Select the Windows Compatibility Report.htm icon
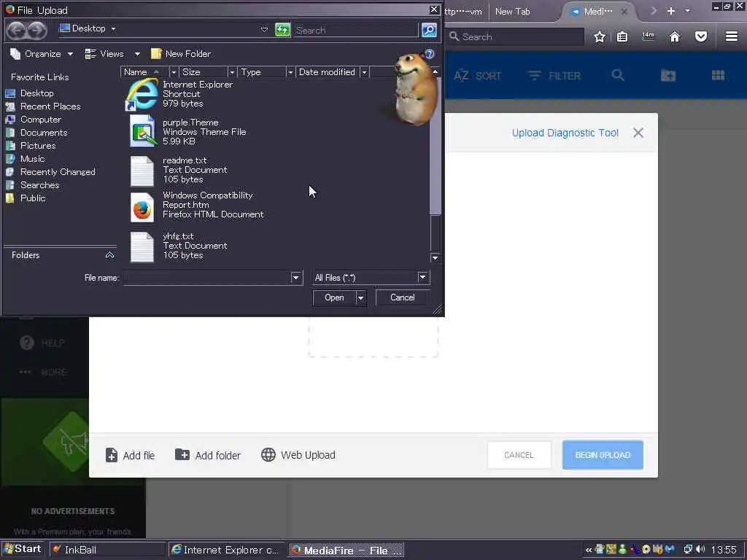 tap(142, 207)
